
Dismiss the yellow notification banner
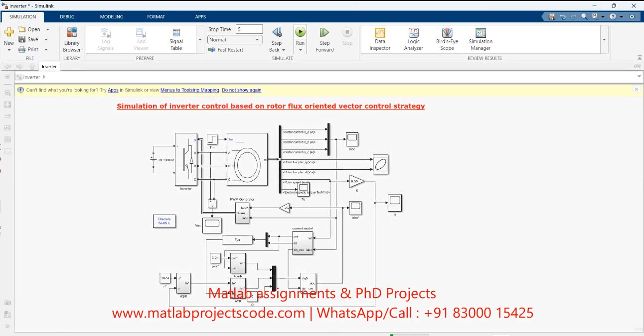[x=636, y=90]
